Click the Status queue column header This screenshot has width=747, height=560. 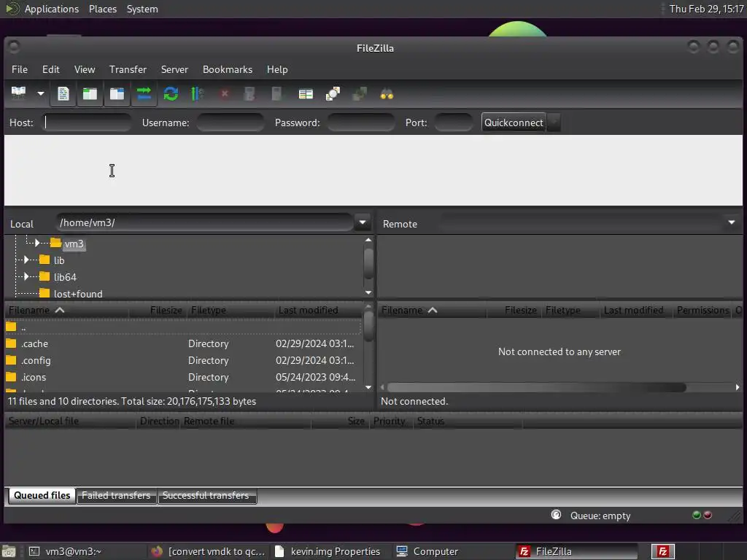point(468,421)
